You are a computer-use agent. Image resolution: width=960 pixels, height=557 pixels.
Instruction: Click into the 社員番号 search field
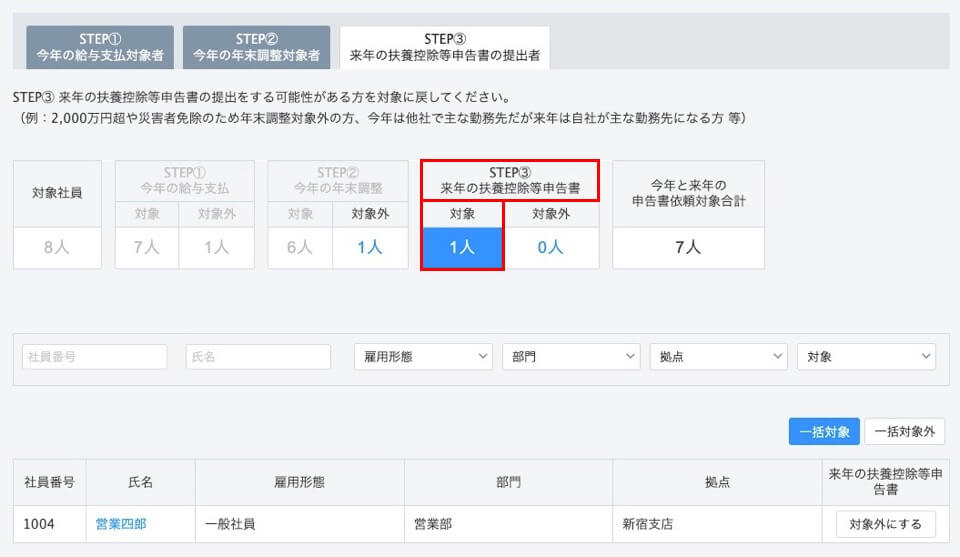[95, 357]
